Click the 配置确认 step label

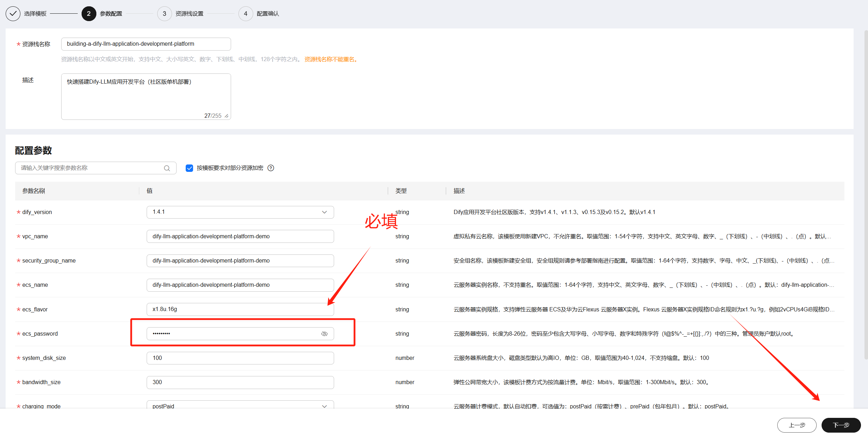pos(268,14)
